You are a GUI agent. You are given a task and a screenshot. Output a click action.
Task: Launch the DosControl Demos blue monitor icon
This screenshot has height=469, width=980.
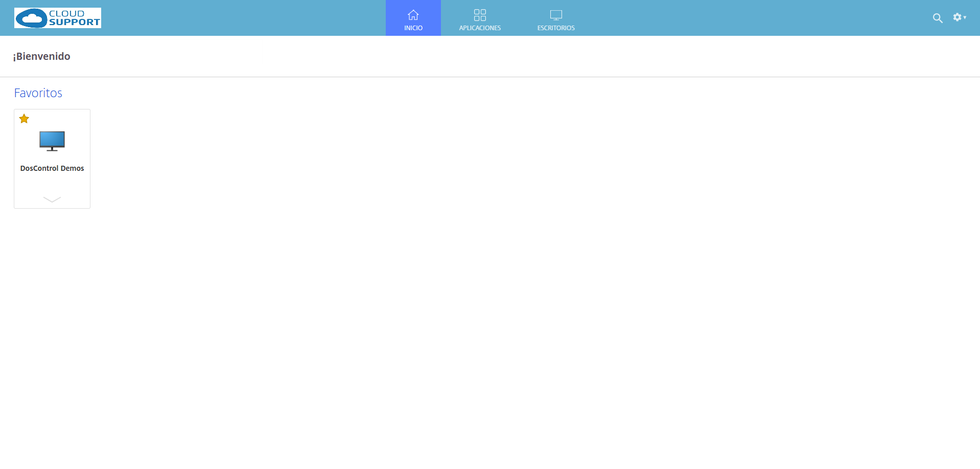pyautogui.click(x=52, y=141)
